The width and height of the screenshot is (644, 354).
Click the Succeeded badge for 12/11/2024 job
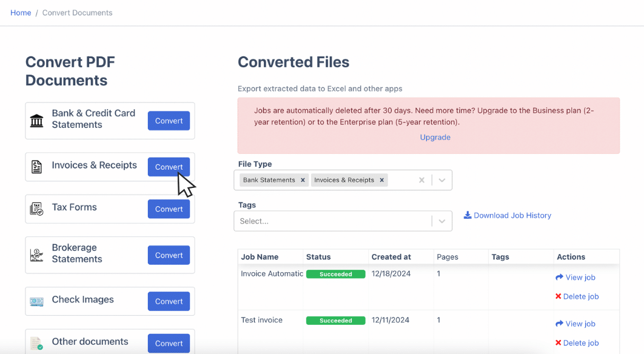pos(335,320)
